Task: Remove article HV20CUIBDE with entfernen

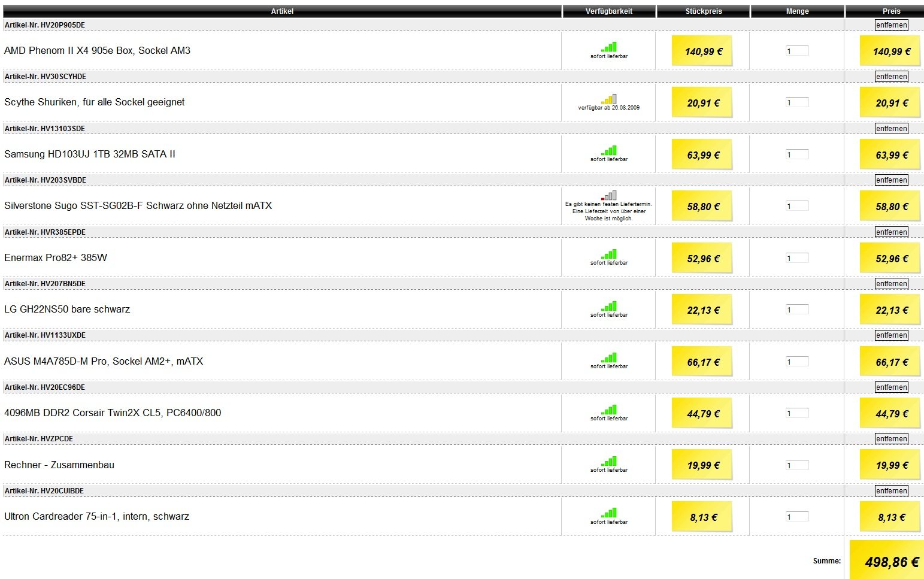Action: [891, 491]
